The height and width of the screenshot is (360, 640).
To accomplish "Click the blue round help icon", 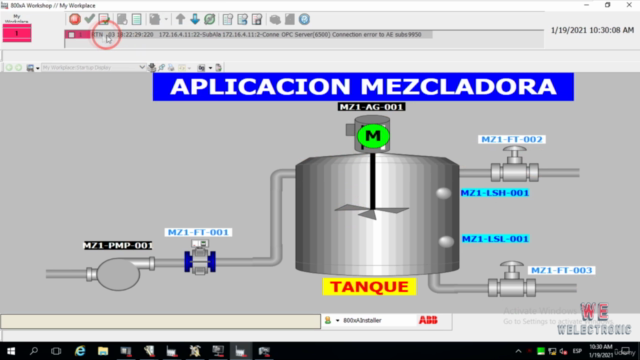I will tap(304, 19).
